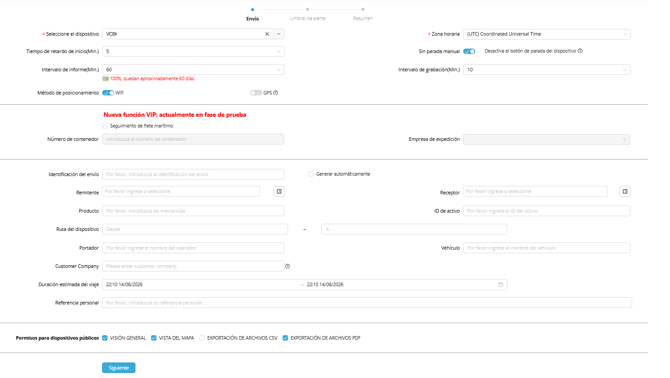Open calendar icon in trip duration field
The height and width of the screenshot is (378, 670).
point(500,284)
